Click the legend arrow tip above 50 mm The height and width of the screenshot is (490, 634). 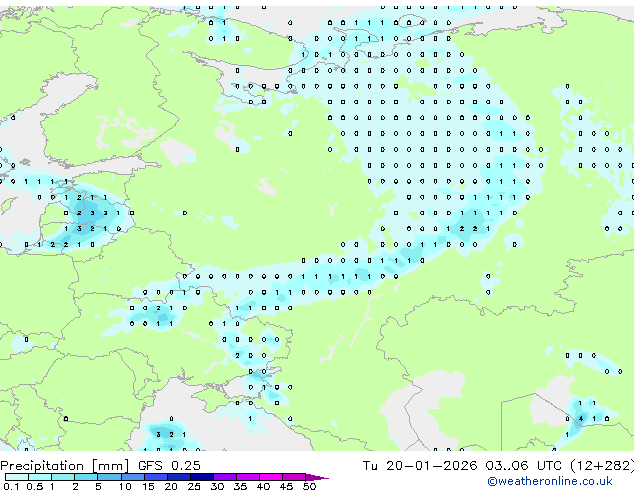pos(317,477)
